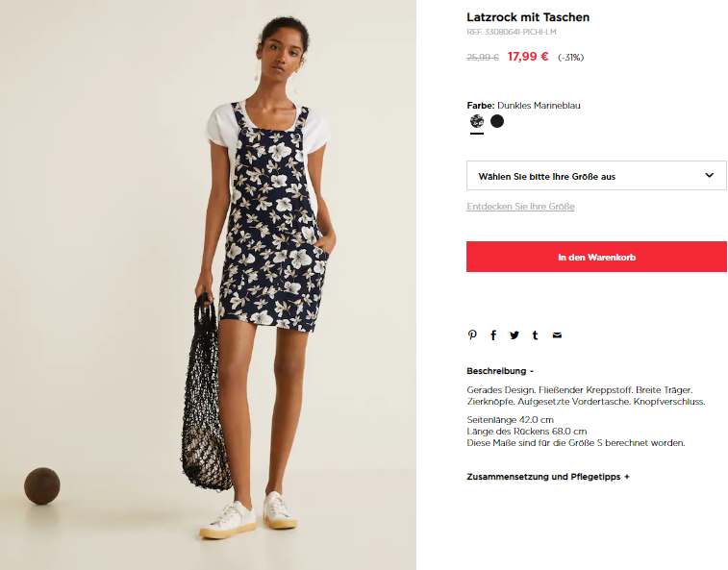Choose the solid black color swatch

tap(497, 121)
